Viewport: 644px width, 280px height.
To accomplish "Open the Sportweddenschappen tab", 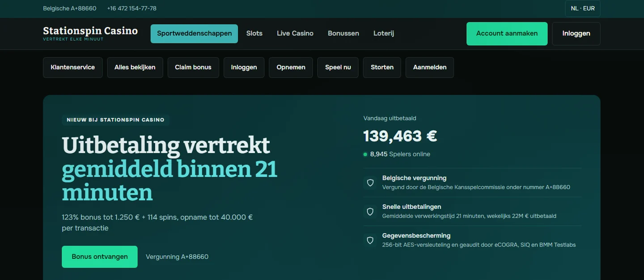I will point(194,34).
